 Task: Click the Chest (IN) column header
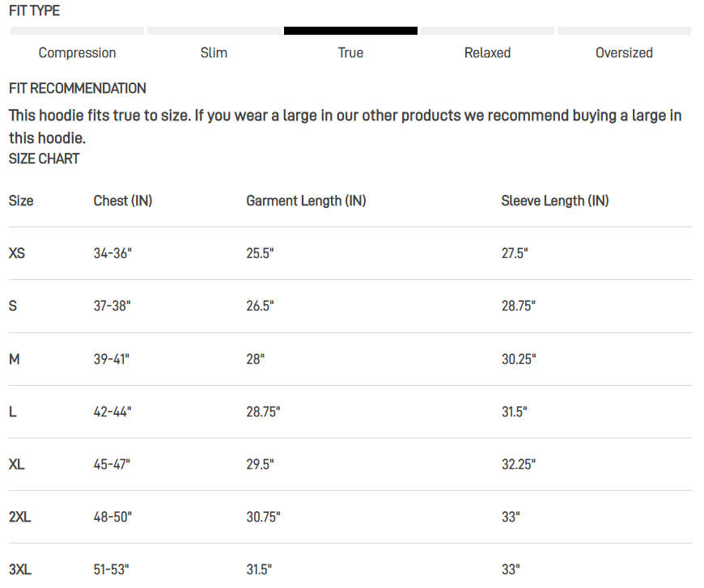pyautogui.click(x=123, y=201)
